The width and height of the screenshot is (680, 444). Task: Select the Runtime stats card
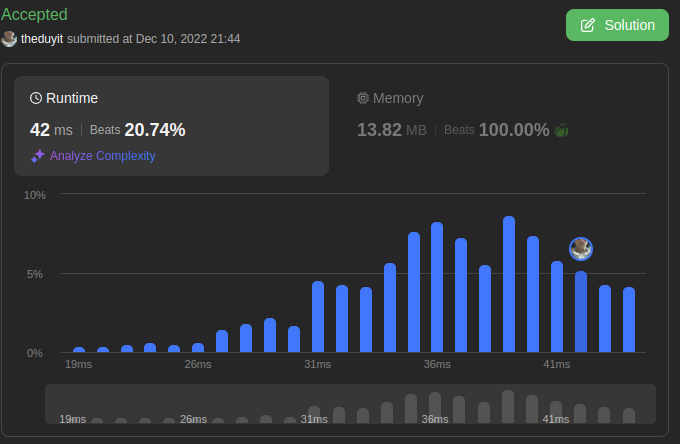171,126
